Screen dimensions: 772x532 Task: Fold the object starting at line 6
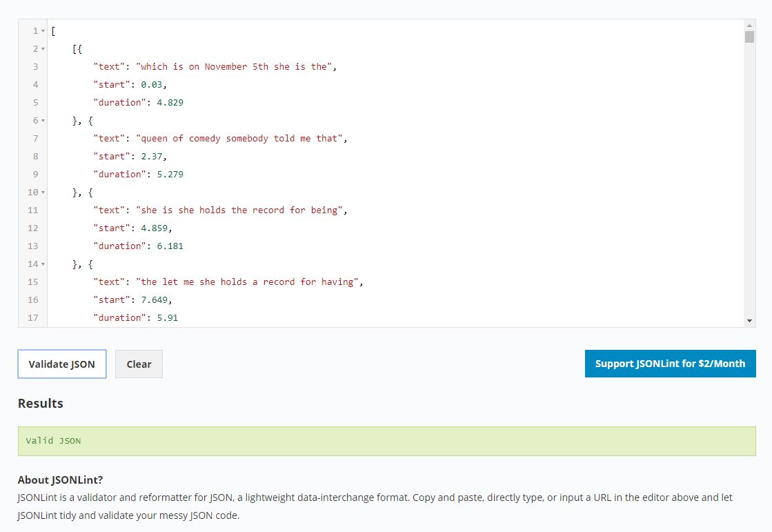click(x=43, y=121)
